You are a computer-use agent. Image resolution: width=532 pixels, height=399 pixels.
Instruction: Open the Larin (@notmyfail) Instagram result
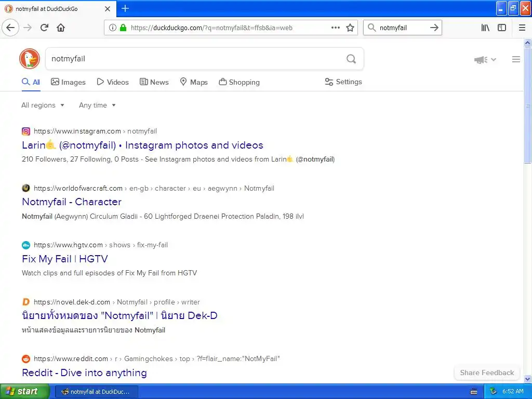point(142,145)
